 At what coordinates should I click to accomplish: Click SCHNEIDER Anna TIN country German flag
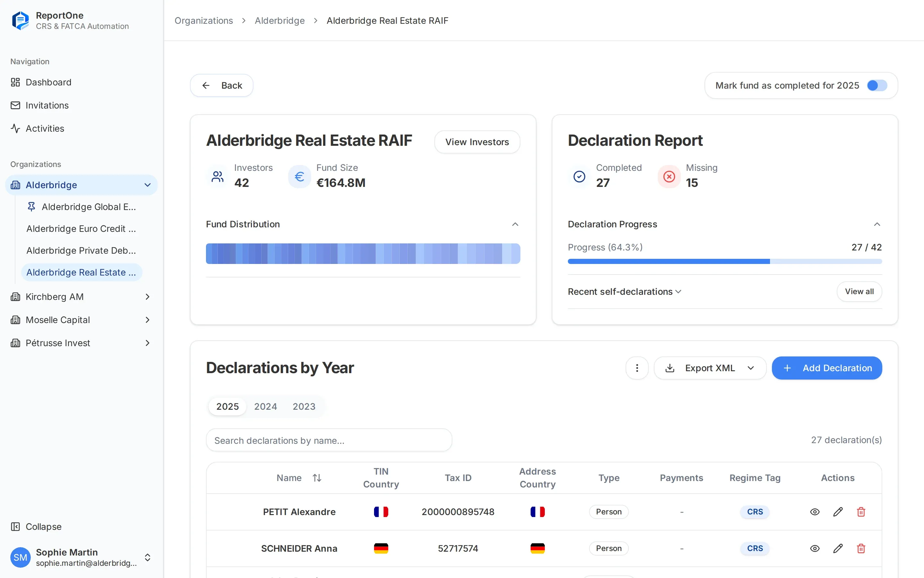381,548
